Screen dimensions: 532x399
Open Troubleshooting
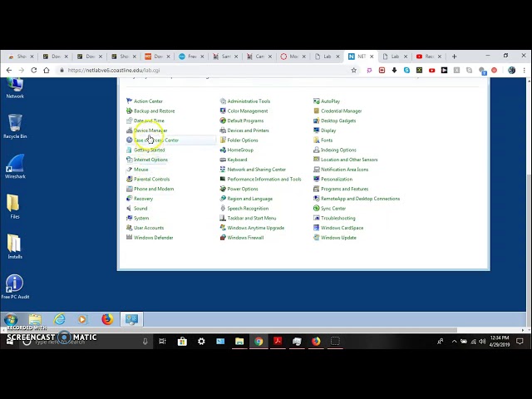(338, 218)
